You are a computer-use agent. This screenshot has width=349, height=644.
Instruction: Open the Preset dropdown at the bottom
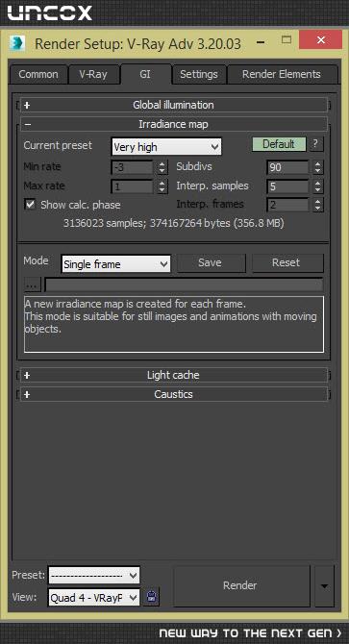tap(94, 576)
